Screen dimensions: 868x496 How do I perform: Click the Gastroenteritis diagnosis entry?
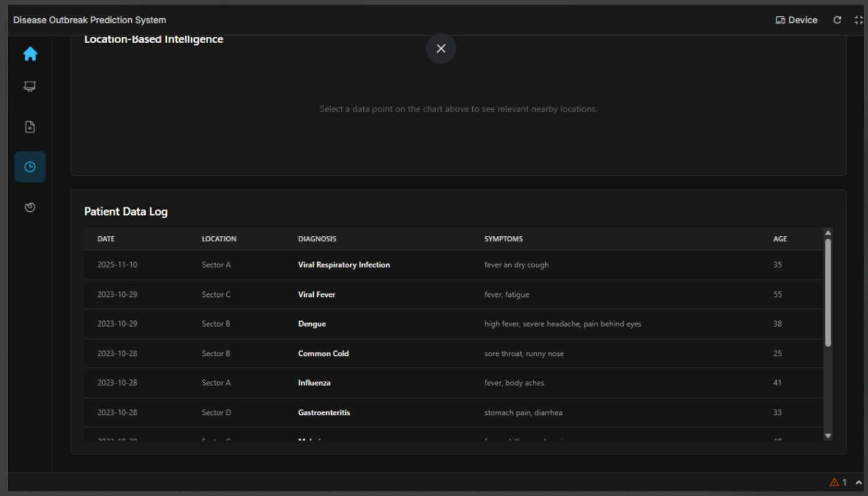tap(324, 413)
